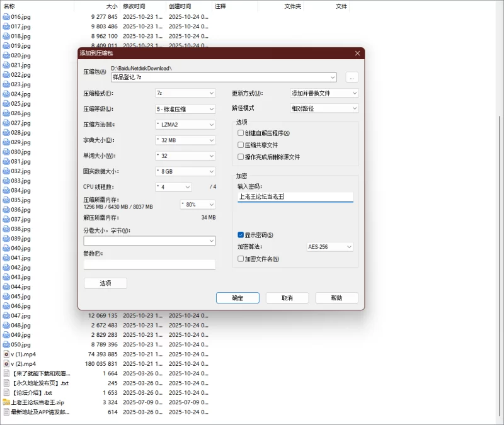Toggle the 显示密码 checkbox
This screenshot has width=504, height=425.
click(x=241, y=235)
